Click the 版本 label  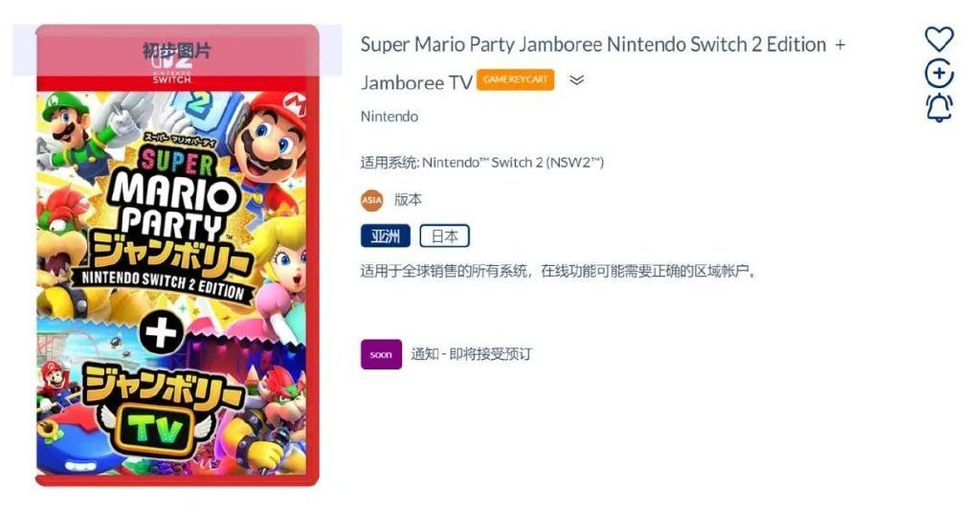tap(408, 200)
